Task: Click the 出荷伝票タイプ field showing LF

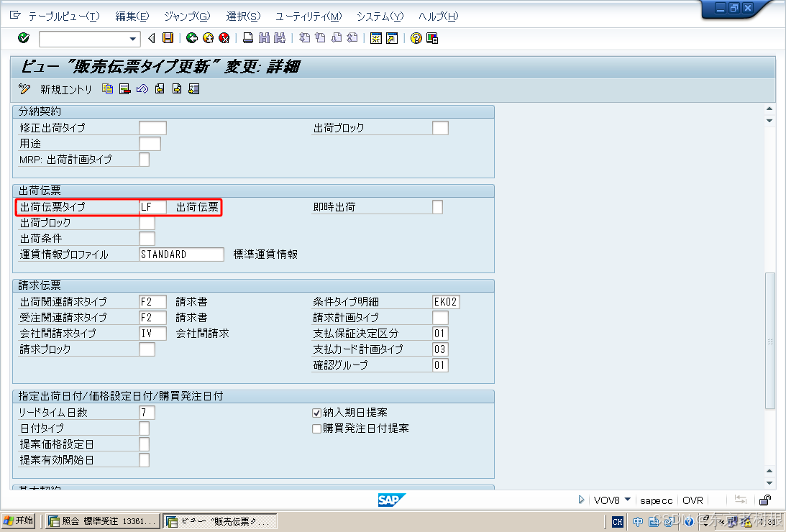Action: click(152, 207)
